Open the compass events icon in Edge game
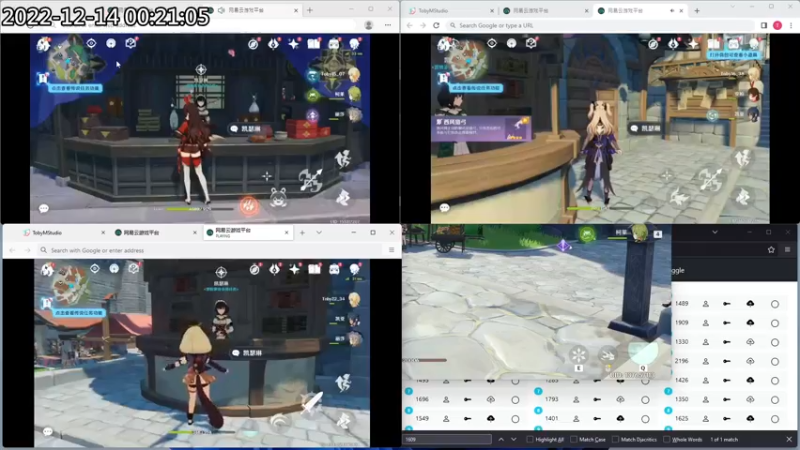This screenshot has height=450, width=800. (253, 44)
